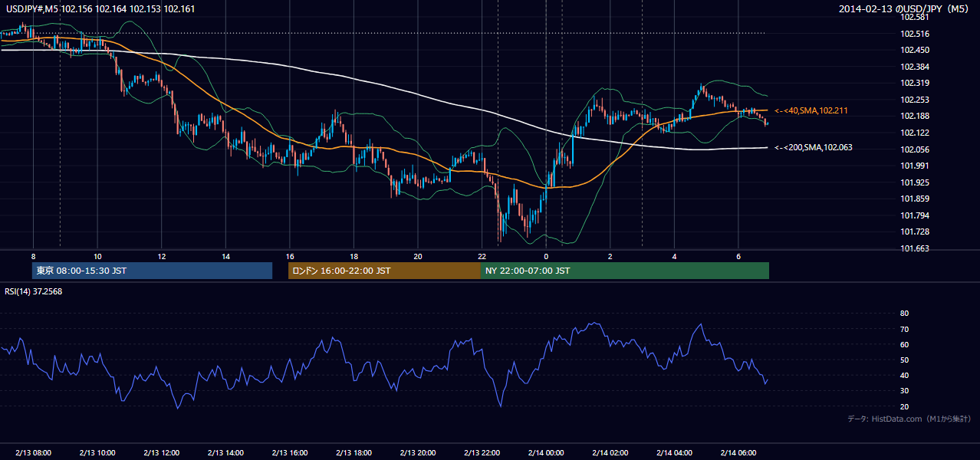Click price axis label 102.319
Image resolution: width=980 pixels, height=460 pixels.
coord(914,83)
